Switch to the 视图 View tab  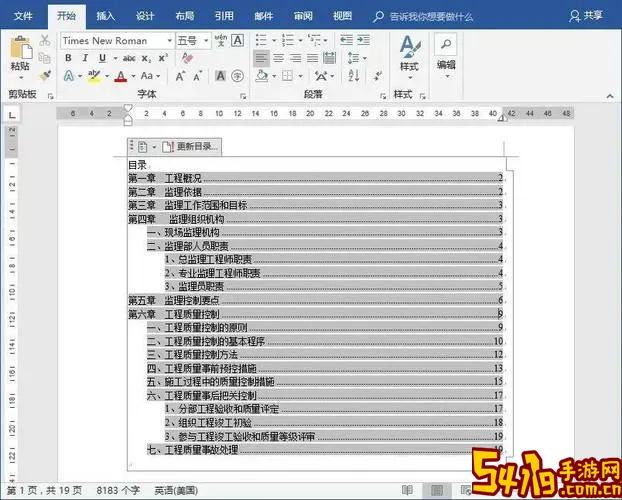tap(342, 16)
